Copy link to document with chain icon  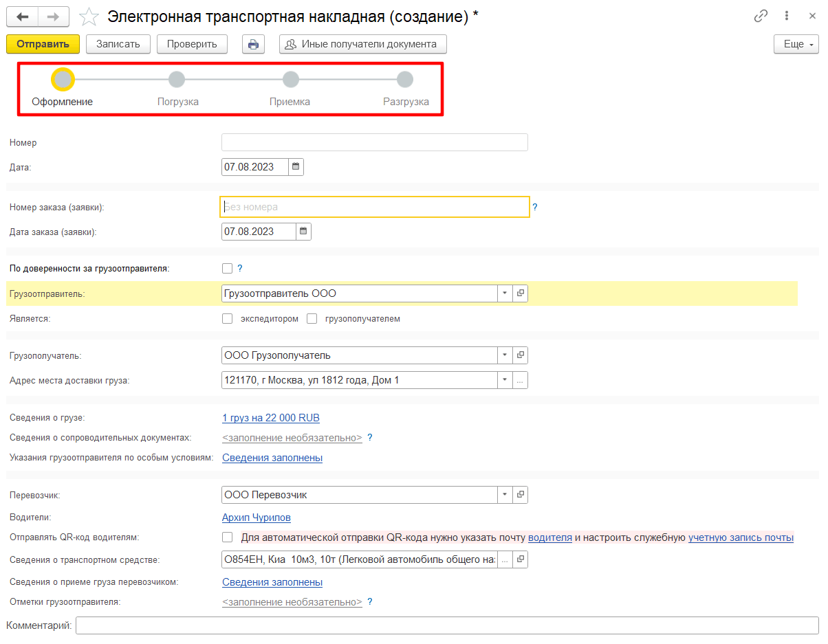point(761,16)
